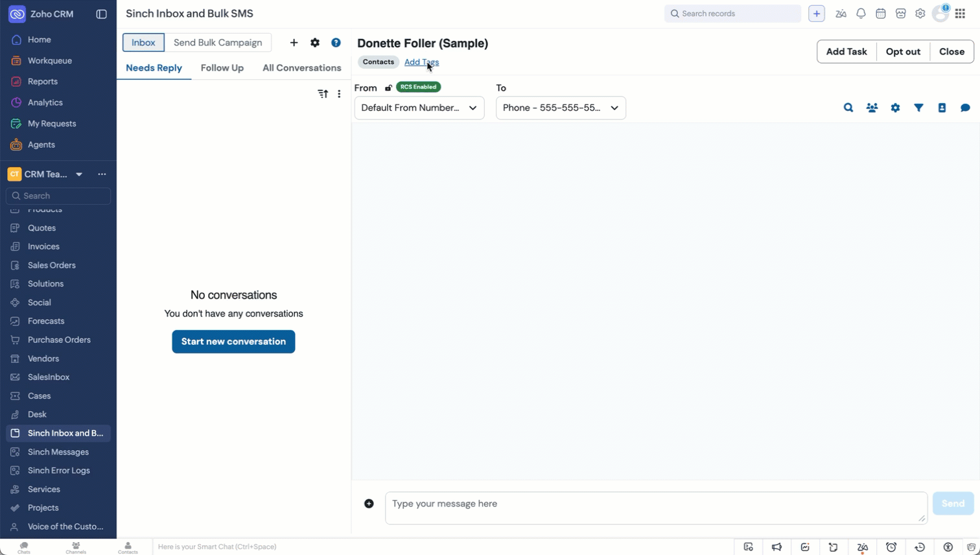Viewport: 980px width, 555px height.
Task: Click the Add Tags link
Action: pos(421,62)
